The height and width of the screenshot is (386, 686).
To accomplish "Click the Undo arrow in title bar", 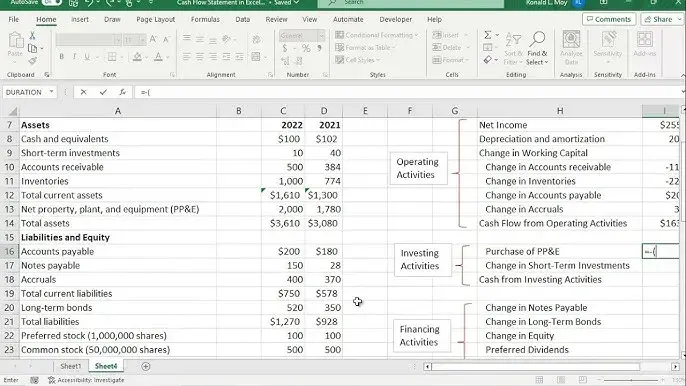I will pos(89,3).
